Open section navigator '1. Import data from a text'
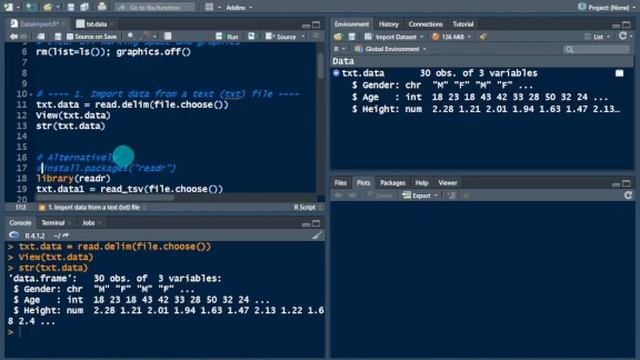 (x=92, y=207)
